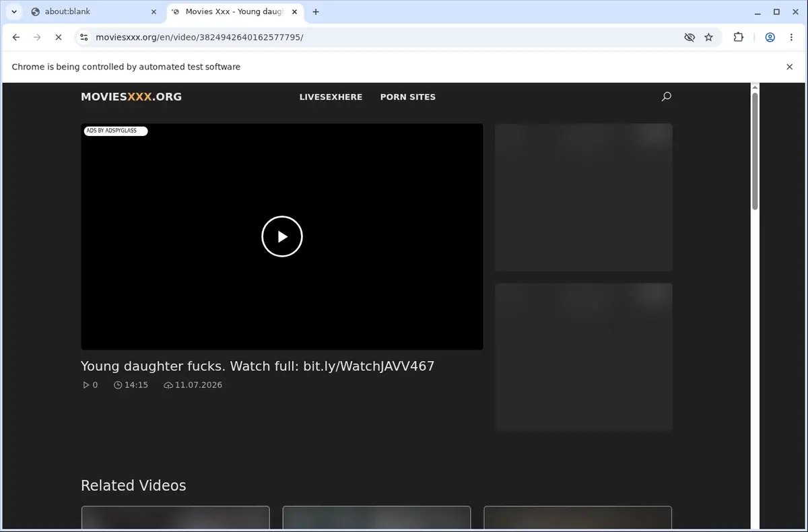Click the MOVIESXXX.ORG site logo
Image resolution: width=808 pixels, height=532 pixels.
131,96
